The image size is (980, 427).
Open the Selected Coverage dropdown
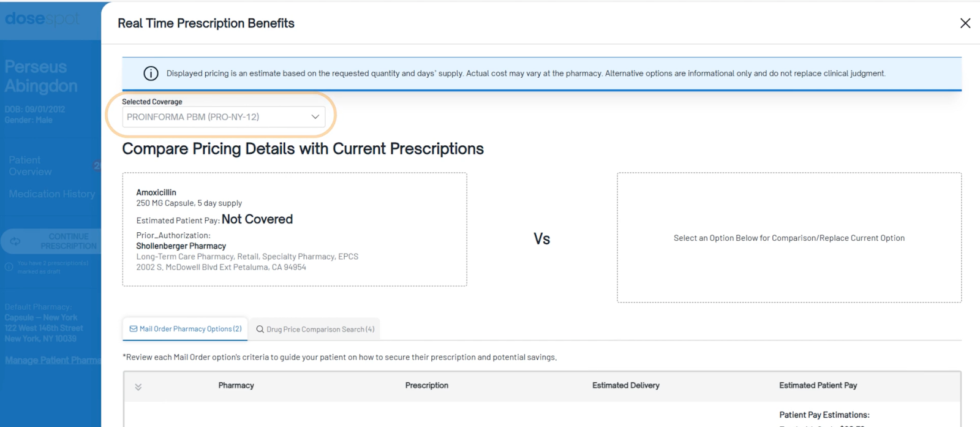pos(224,117)
